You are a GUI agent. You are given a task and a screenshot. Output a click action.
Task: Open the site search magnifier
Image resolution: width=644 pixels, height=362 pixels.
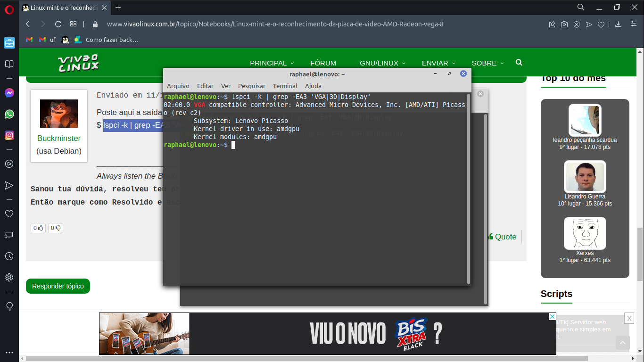click(x=519, y=62)
